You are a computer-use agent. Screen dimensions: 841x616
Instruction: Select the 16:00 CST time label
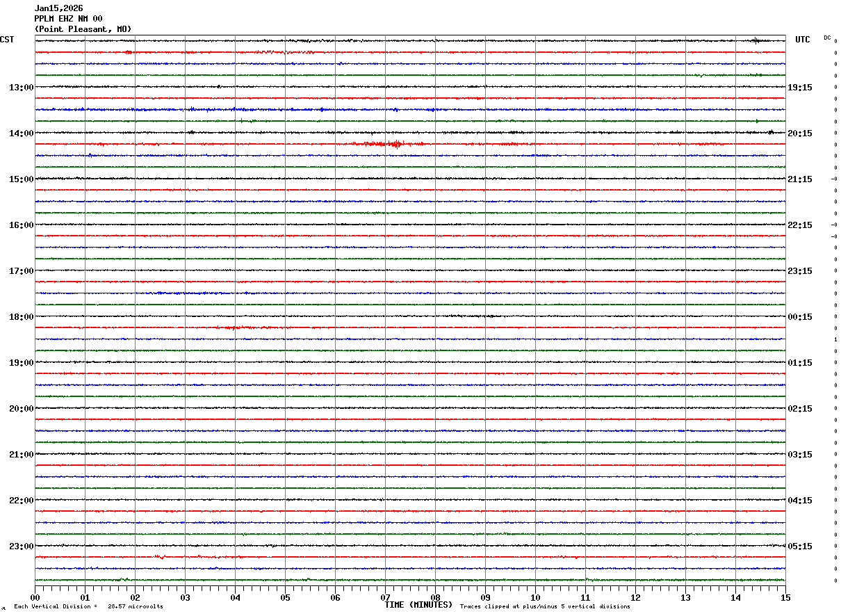pos(21,225)
